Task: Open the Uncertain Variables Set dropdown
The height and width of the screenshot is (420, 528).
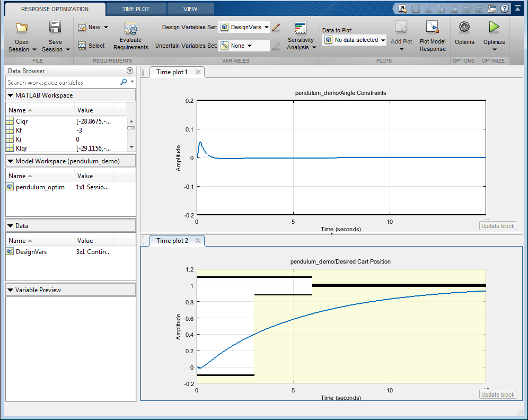Action: (244, 46)
